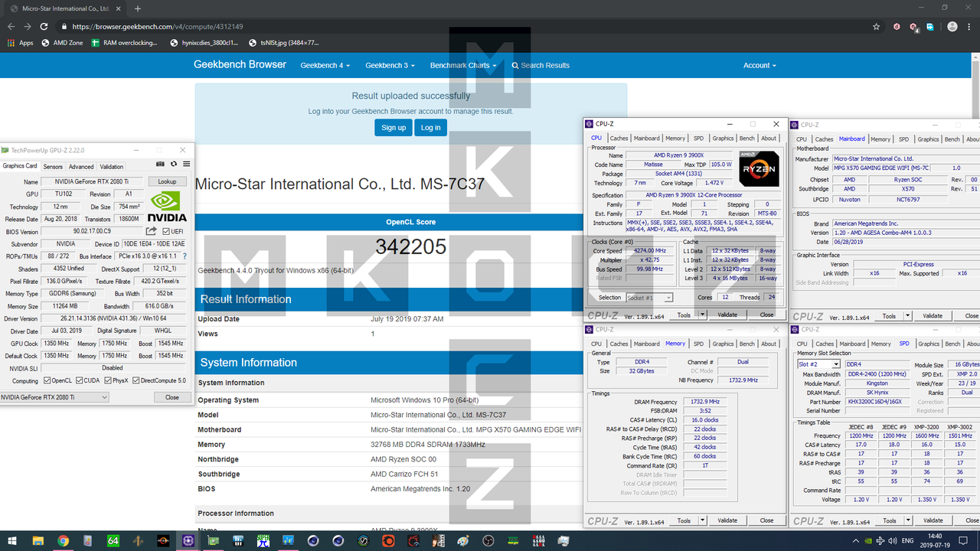Expand the Benchmark Charts menu
The image size is (980, 551).
(463, 66)
